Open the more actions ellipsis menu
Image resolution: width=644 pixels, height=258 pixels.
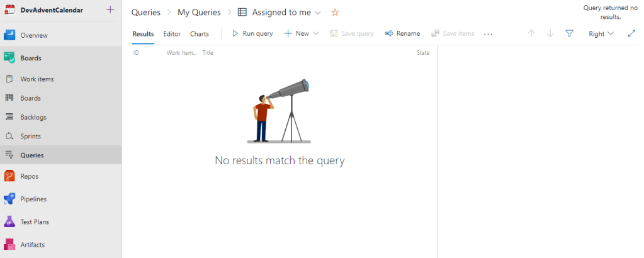pos(488,34)
